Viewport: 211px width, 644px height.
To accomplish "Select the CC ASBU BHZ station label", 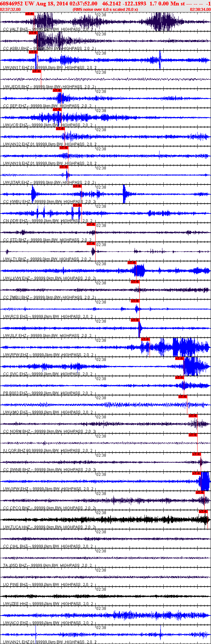I will (49, 49).
